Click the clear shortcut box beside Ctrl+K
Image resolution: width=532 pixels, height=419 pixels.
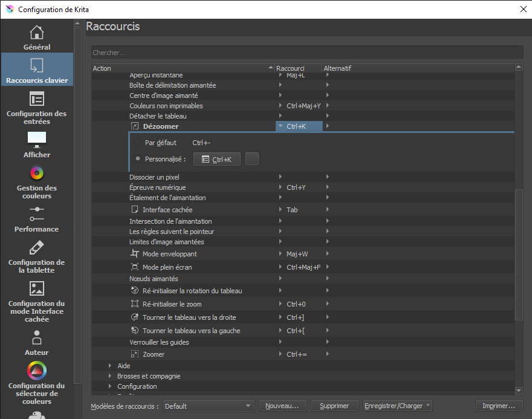[x=252, y=159]
